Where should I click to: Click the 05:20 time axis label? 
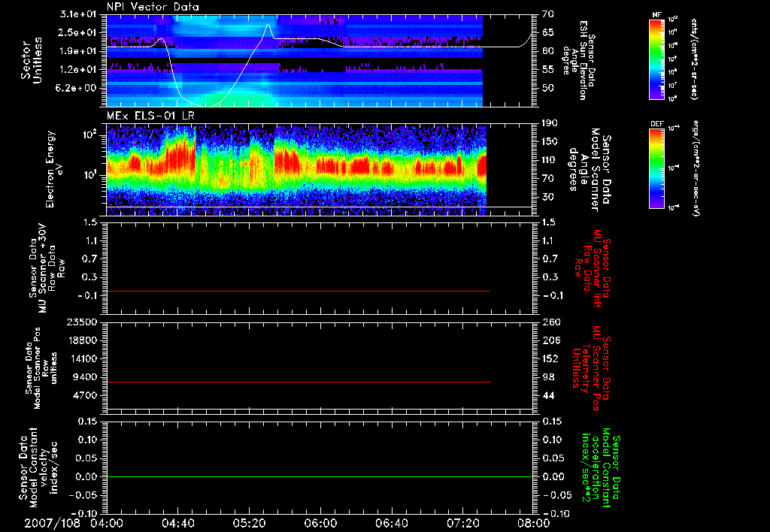249,523
